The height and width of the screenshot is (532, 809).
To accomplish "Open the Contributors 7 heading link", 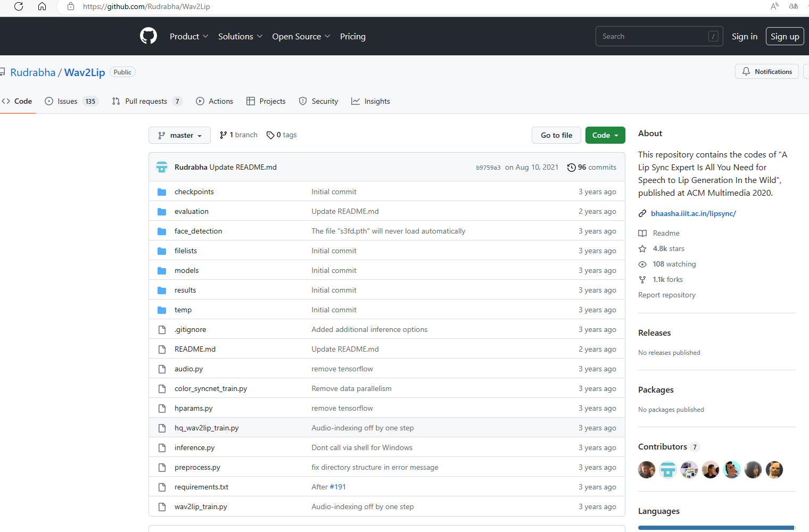I will tap(668, 447).
